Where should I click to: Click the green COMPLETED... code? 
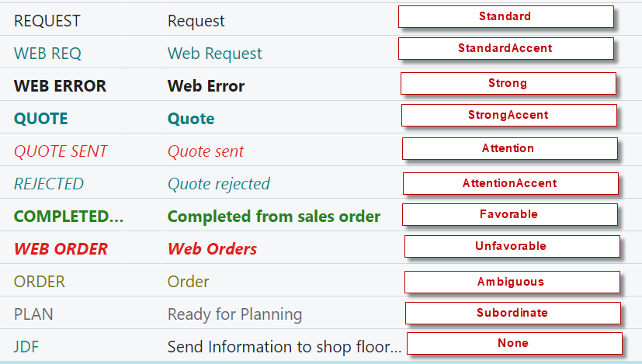(68, 217)
